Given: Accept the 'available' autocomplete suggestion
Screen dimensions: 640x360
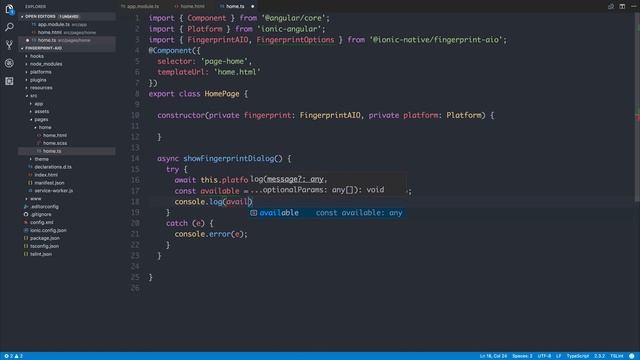Looking at the screenshot, I should coord(327,213).
